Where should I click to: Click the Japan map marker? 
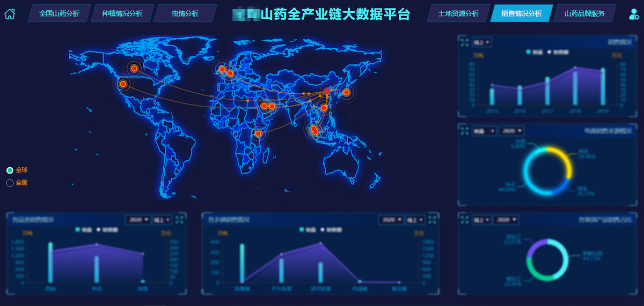click(346, 93)
